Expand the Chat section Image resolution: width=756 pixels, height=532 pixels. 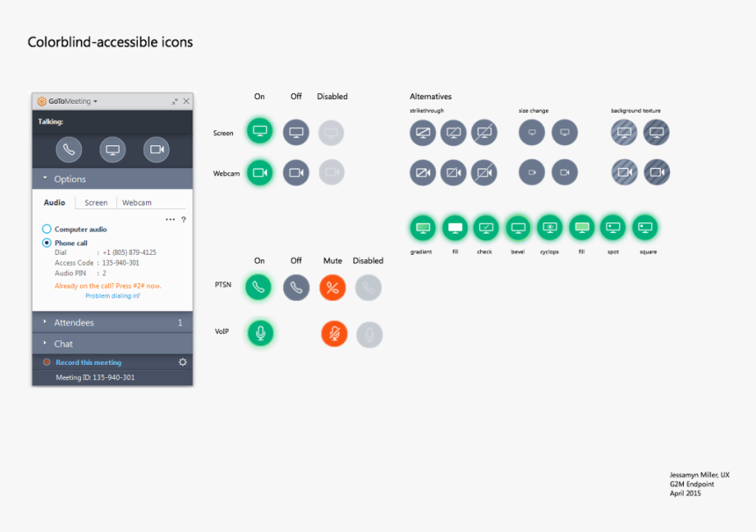click(x=63, y=344)
